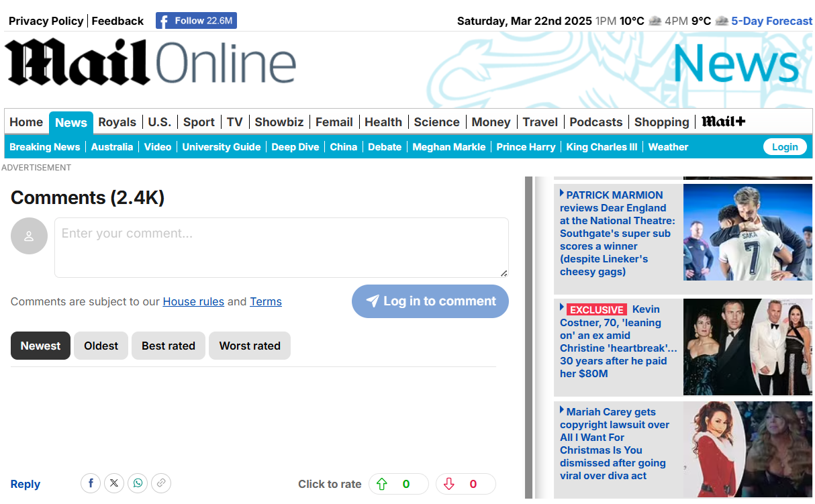The image size is (815, 504).
Task: Click the Dear England Saka thumbnail
Action: [x=748, y=232]
